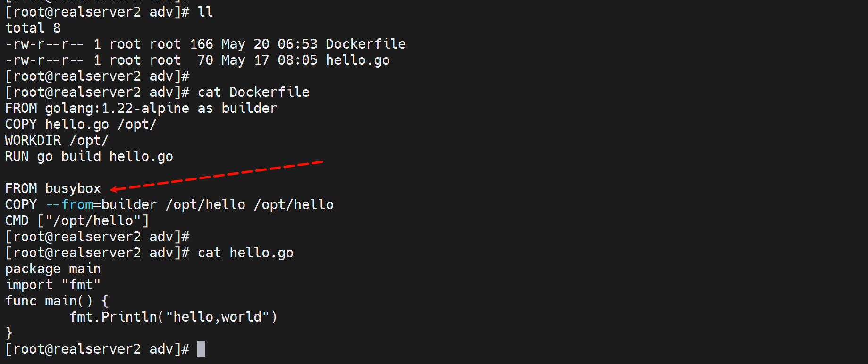Click the hello.go filename in the ll listing
This screenshot has height=364, width=868.
[x=357, y=60]
